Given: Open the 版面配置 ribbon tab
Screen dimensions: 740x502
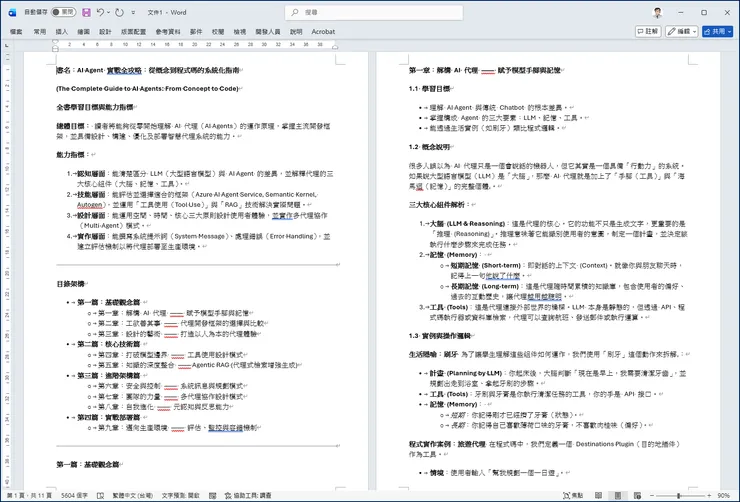Looking at the screenshot, I should 134,32.
